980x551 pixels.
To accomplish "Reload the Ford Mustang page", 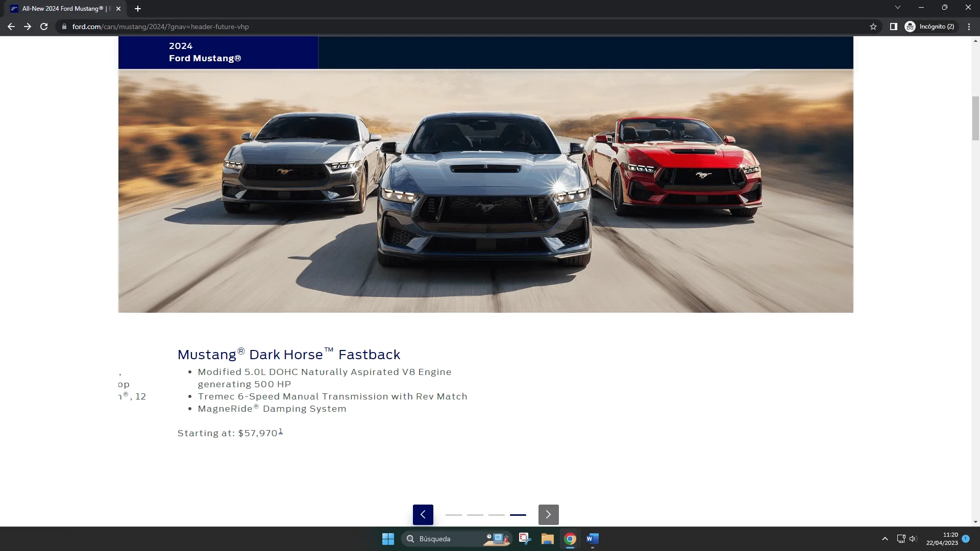I will pyautogui.click(x=44, y=27).
